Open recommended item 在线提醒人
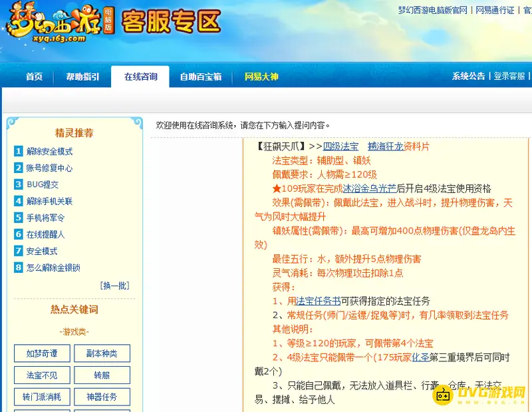The height and width of the screenshot is (412, 532). tap(45, 234)
